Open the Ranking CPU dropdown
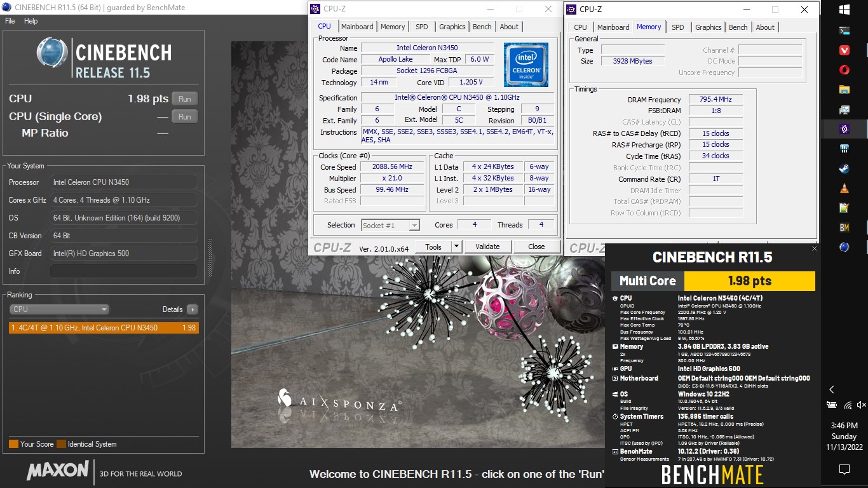 tap(60, 309)
